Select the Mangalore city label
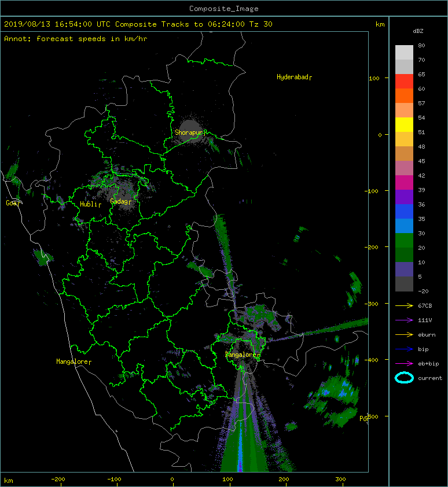The height and width of the screenshot is (487, 448). (x=74, y=361)
